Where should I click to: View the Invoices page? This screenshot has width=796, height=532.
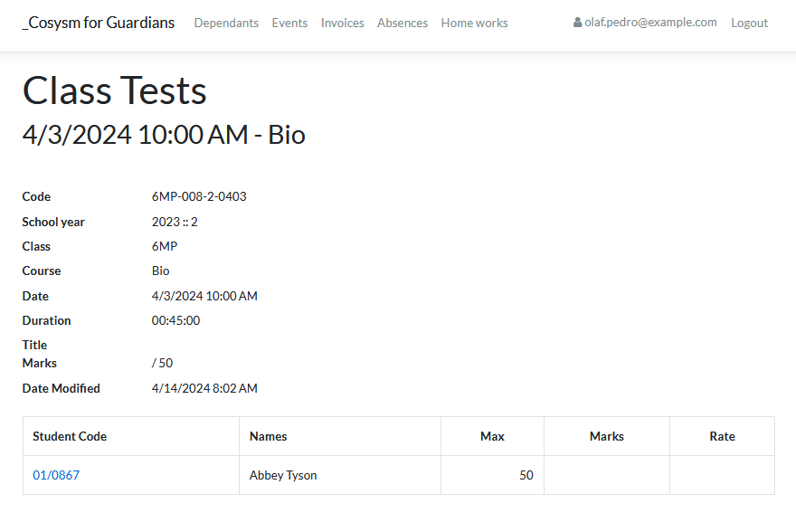[x=342, y=23]
